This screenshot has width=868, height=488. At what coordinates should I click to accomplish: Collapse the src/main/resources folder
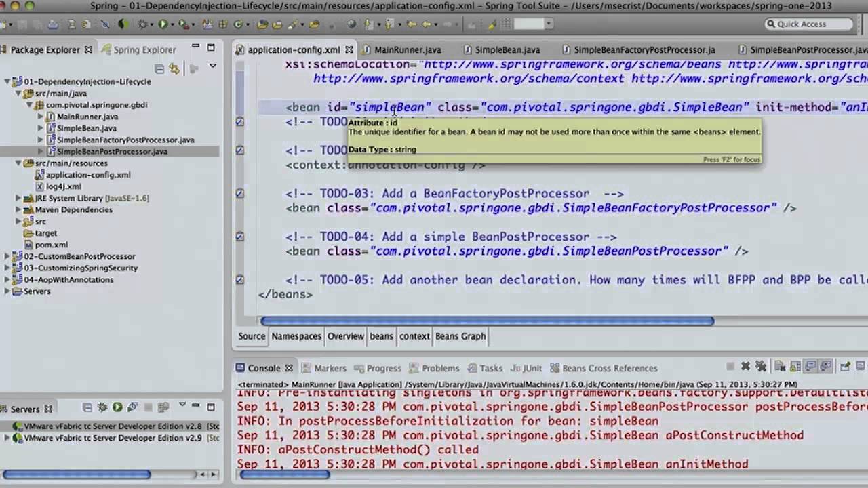tap(18, 163)
